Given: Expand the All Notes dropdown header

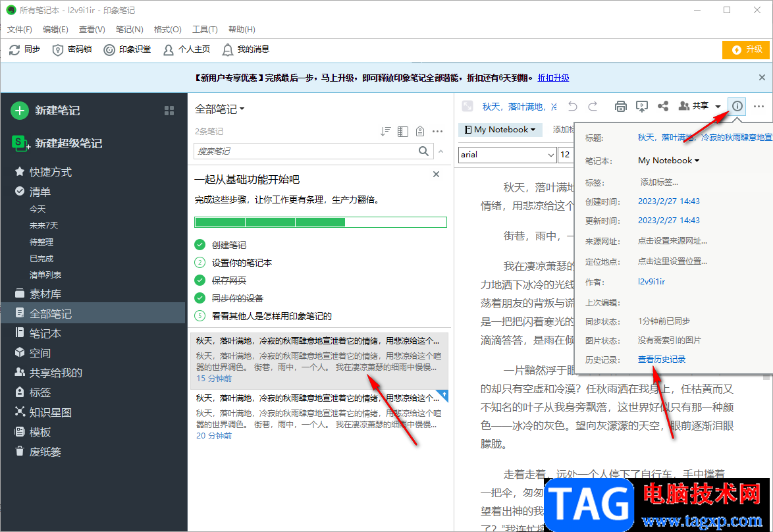Looking at the screenshot, I should [x=219, y=109].
